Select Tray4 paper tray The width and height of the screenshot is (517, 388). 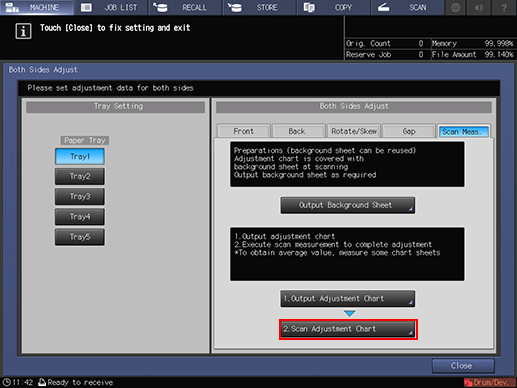point(80,217)
